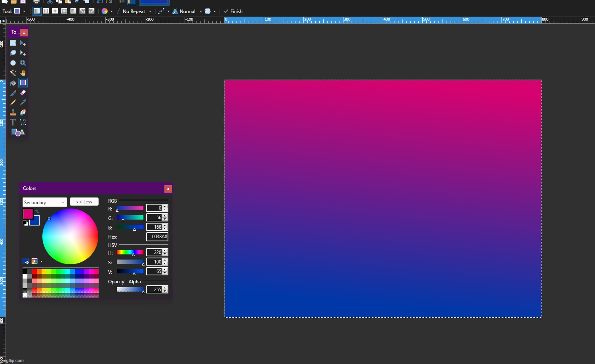The height and width of the screenshot is (364, 595).
Task: Open the Secondary color selector dropdown
Action: point(44,202)
